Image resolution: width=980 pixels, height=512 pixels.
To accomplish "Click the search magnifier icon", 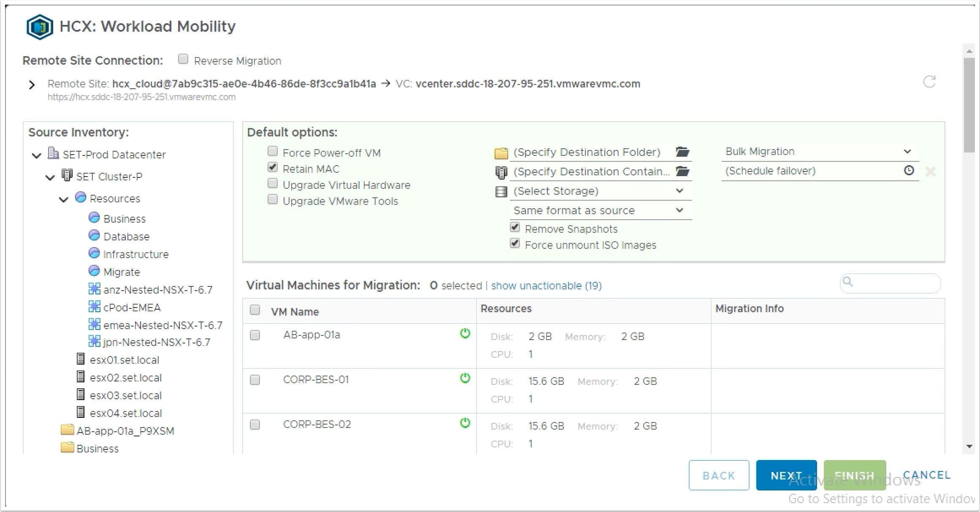I will (x=847, y=282).
